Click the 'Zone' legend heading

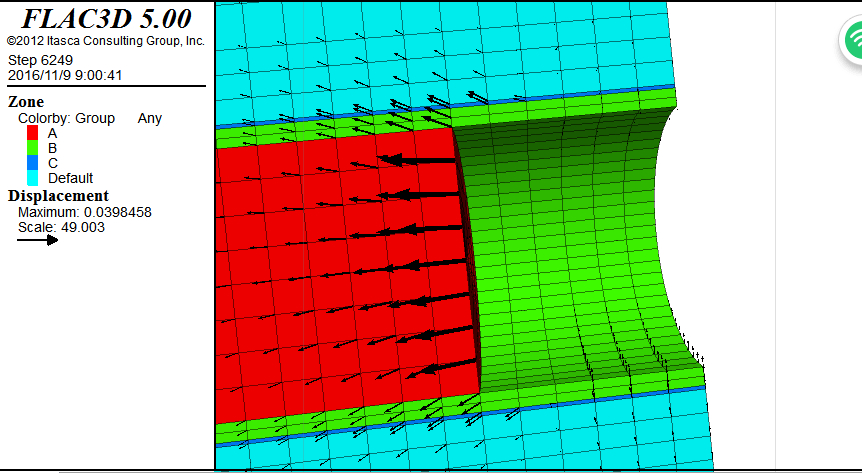pos(26,102)
